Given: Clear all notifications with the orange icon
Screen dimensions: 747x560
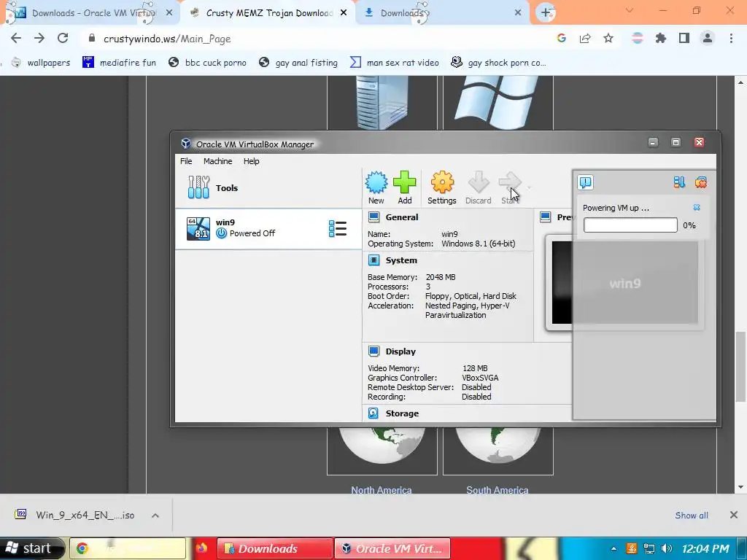Looking at the screenshot, I should click(701, 182).
